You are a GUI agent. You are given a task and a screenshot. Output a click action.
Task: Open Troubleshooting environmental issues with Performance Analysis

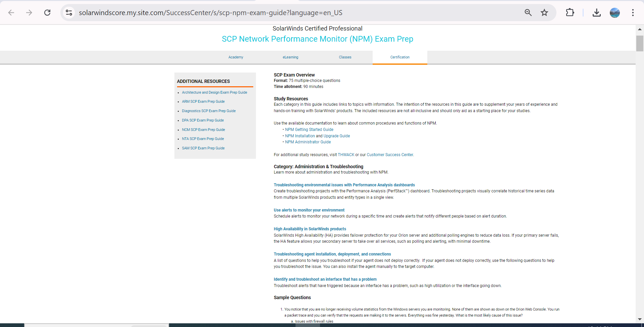344,185
